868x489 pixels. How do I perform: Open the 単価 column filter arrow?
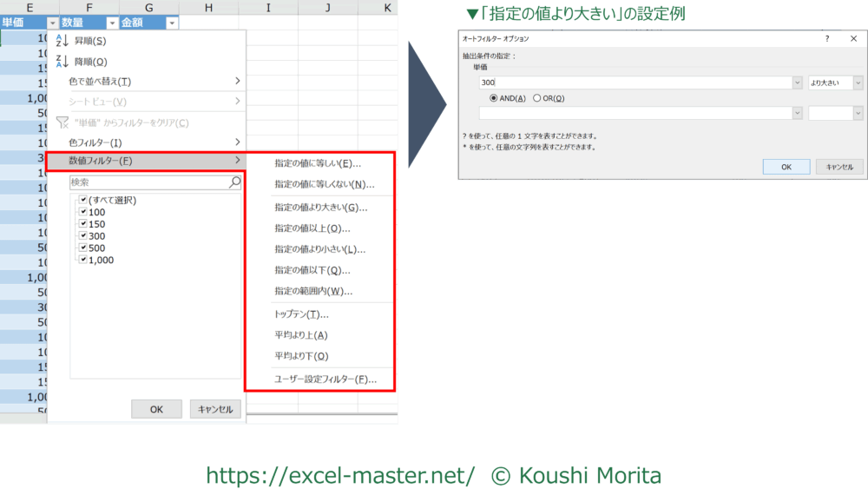click(x=53, y=23)
